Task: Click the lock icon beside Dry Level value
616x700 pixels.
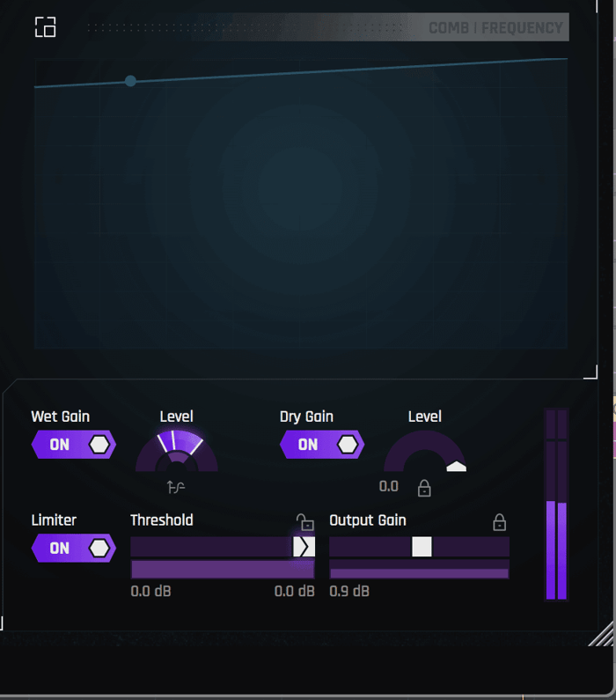Action: point(424,488)
